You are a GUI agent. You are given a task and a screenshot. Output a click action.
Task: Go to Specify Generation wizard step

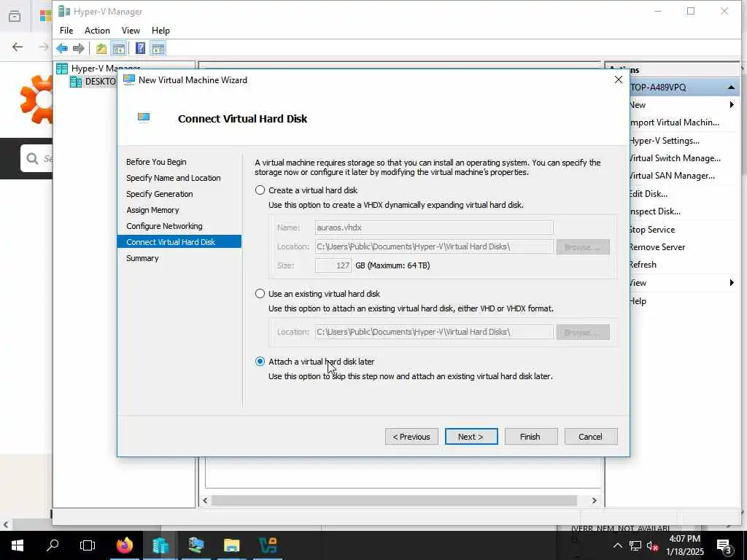tap(160, 194)
